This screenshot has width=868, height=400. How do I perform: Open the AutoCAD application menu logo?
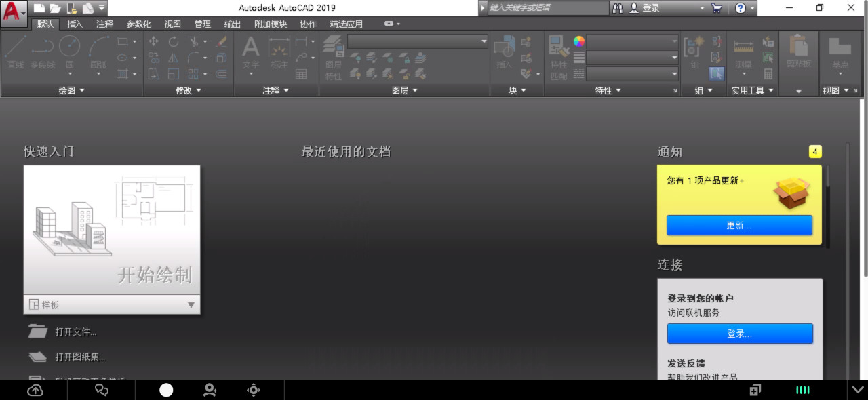click(x=14, y=12)
